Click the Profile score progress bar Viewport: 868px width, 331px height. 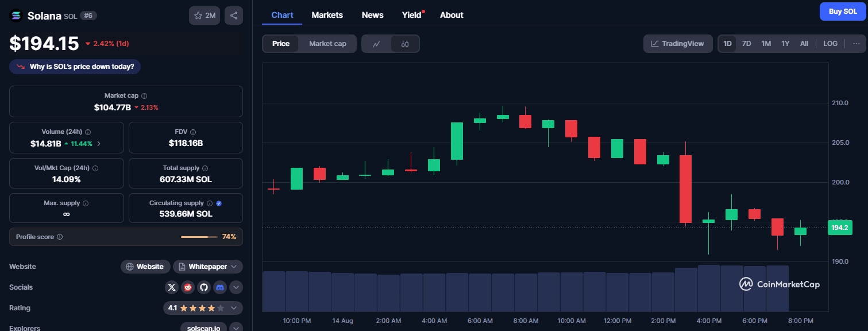click(199, 237)
